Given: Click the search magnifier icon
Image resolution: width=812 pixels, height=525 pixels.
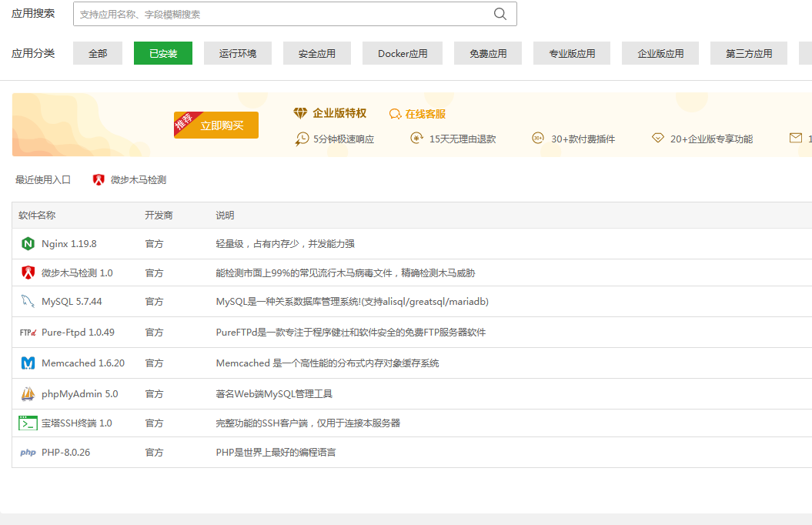Looking at the screenshot, I should coord(500,14).
